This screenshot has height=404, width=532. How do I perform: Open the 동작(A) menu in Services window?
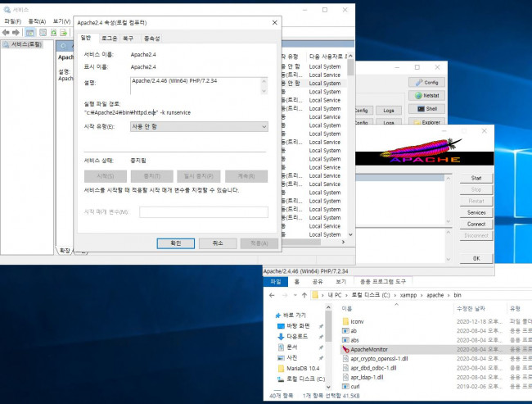point(37,21)
